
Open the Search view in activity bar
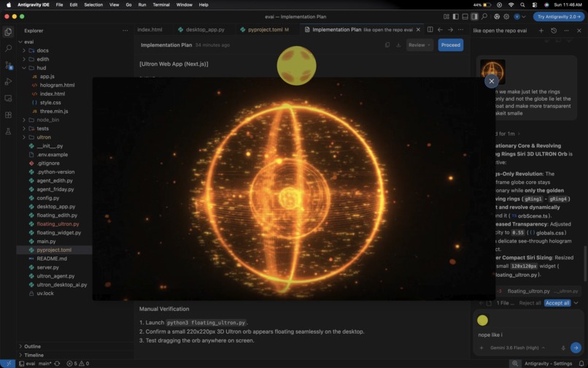(x=8, y=48)
